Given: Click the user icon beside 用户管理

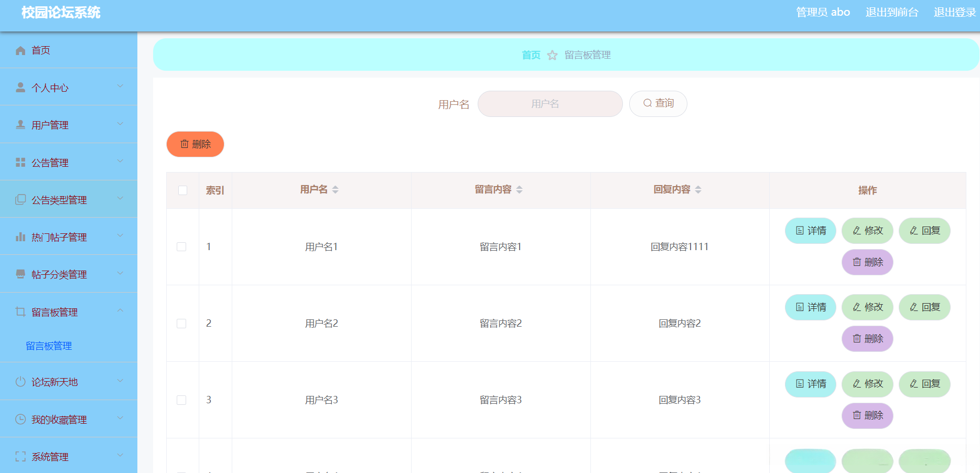Looking at the screenshot, I should click(20, 125).
